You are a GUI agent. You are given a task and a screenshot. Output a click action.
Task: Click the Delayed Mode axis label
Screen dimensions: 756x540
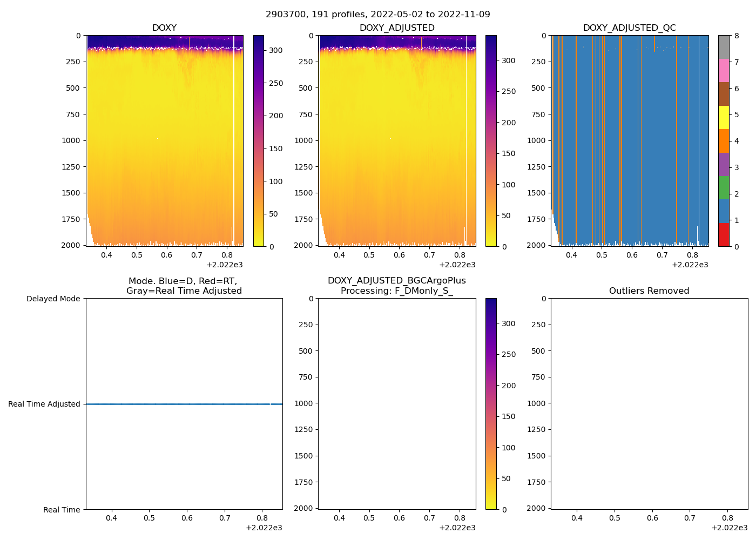point(53,299)
